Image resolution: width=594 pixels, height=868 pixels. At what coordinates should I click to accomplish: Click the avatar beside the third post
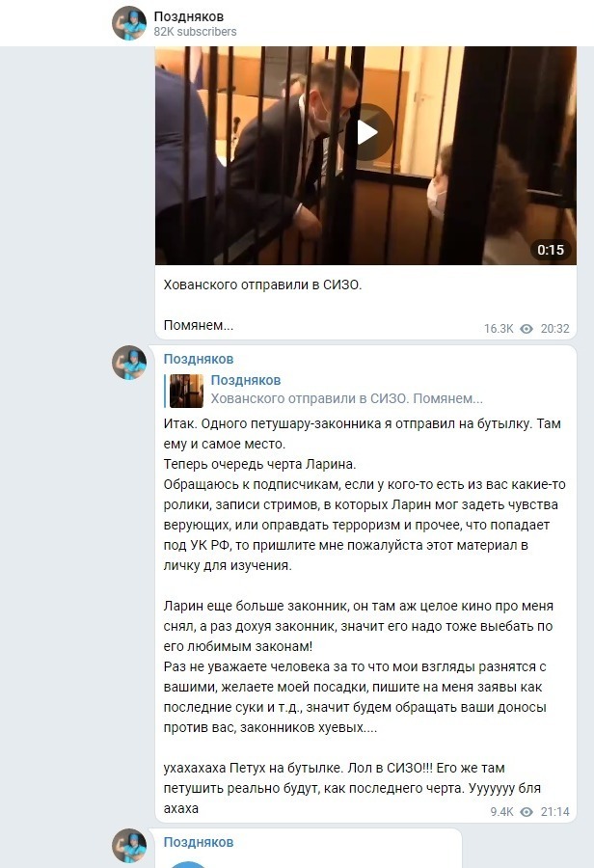click(129, 846)
